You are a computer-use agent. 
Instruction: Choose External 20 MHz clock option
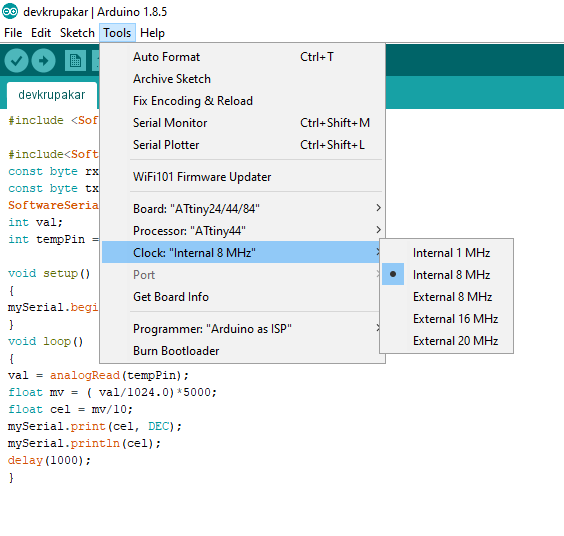pyautogui.click(x=446, y=340)
